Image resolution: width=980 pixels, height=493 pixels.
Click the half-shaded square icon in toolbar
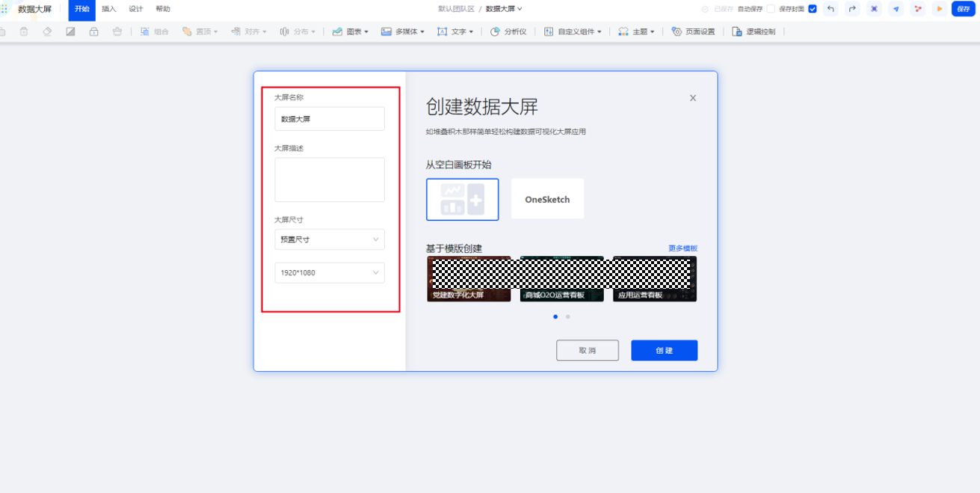pyautogui.click(x=70, y=31)
